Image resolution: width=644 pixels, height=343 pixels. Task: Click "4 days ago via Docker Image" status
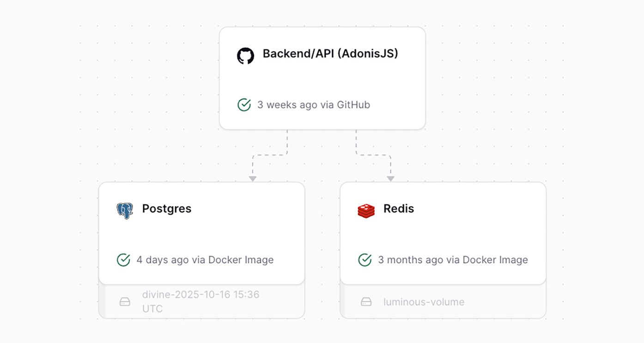pyautogui.click(x=205, y=260)
